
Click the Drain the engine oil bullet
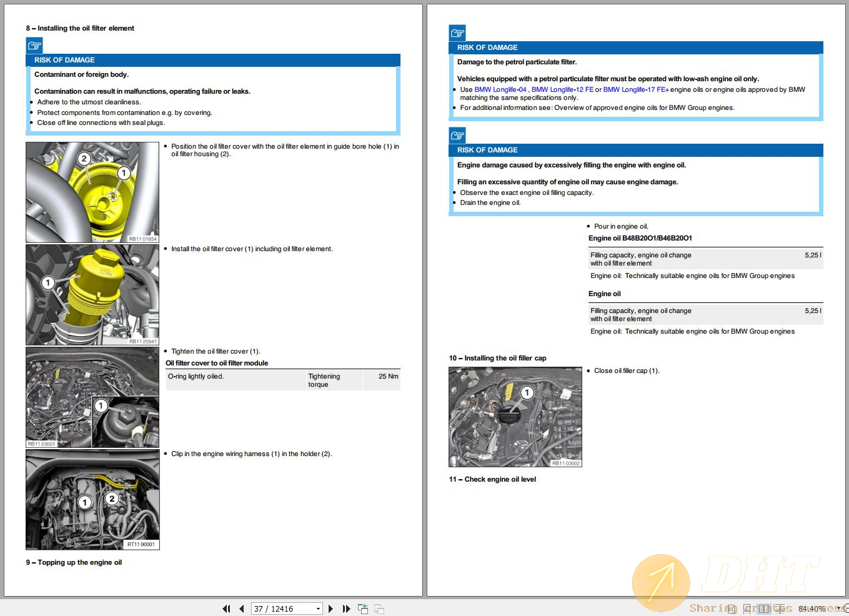point(490,202)
